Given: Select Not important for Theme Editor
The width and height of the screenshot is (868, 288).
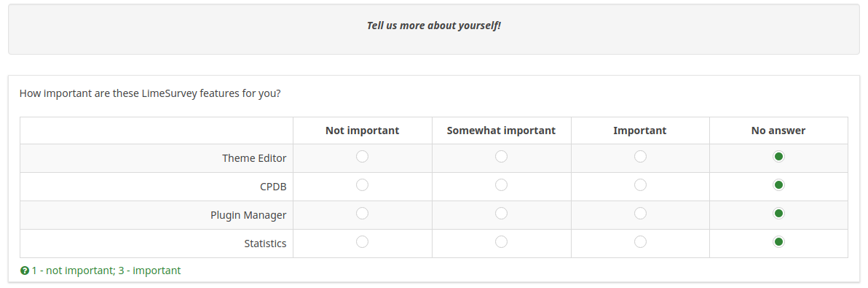Looking at the screenshot, I should coord(362,157).
